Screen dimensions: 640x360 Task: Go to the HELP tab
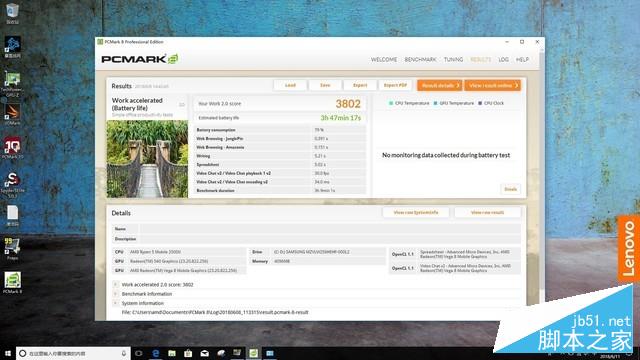coord(522,60)
